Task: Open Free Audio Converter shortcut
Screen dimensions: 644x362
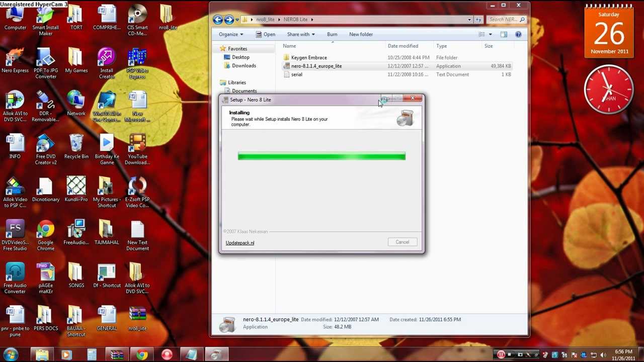Action: [x=15, y=279]
